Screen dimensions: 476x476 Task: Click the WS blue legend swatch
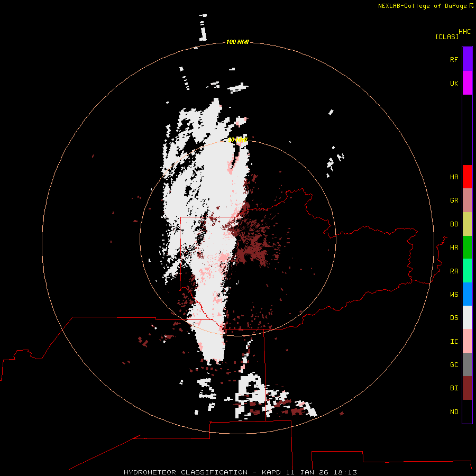(x=467, y=294)
